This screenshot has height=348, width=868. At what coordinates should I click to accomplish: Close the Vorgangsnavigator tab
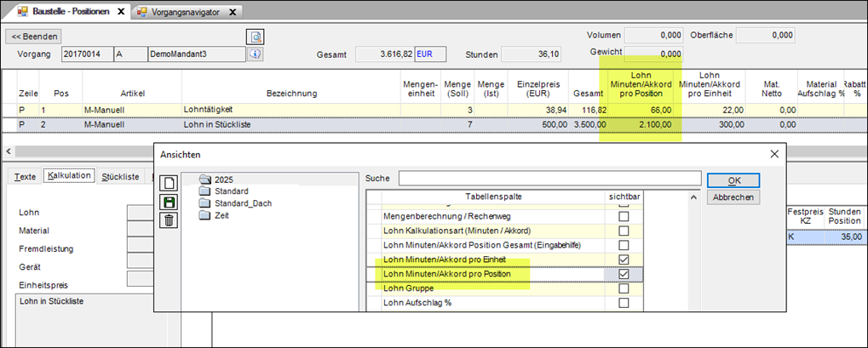pyautogui.click(x=233, y=11)
